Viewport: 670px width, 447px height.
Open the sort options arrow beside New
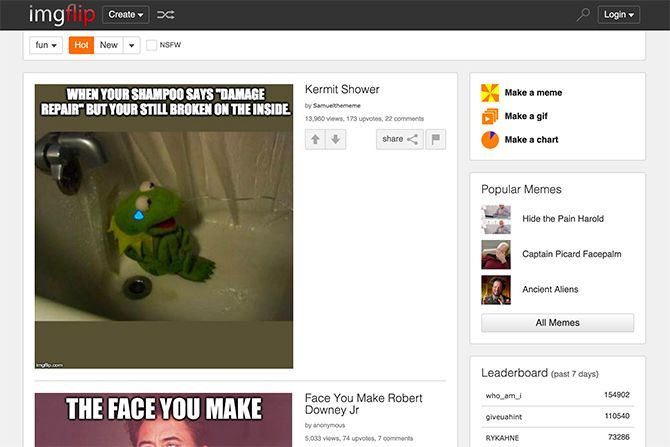[132, 45]
